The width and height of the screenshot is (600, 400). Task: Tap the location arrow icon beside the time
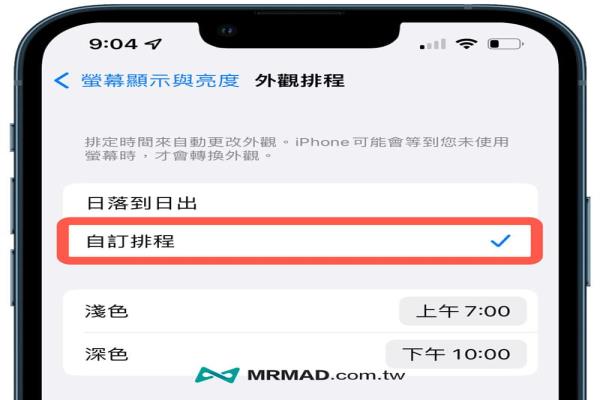coord(153,44)
